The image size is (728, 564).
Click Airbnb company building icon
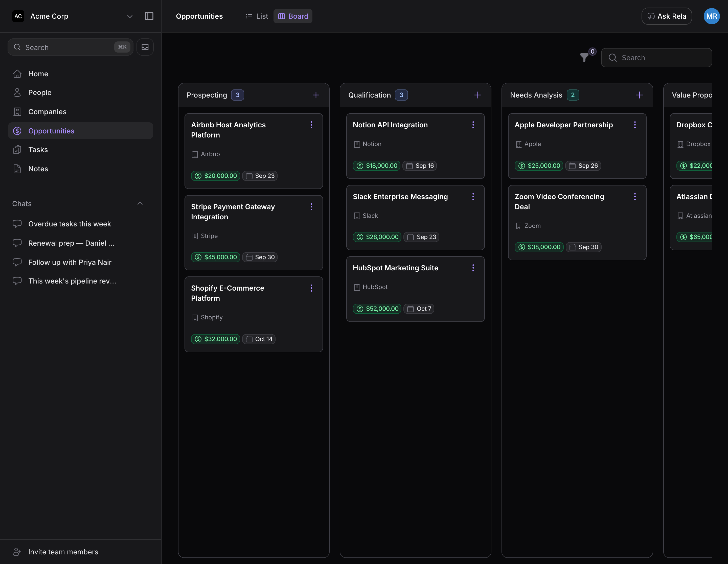click(195, 154)
